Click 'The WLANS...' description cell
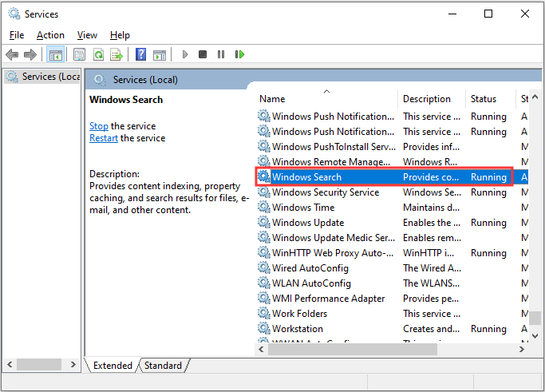 [431, 283]
